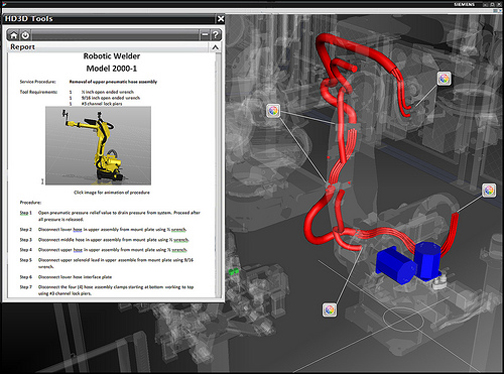Click 'Step 6' label in procedure
The height and width of the screenshot is (374, 504).
pos(26,277)
